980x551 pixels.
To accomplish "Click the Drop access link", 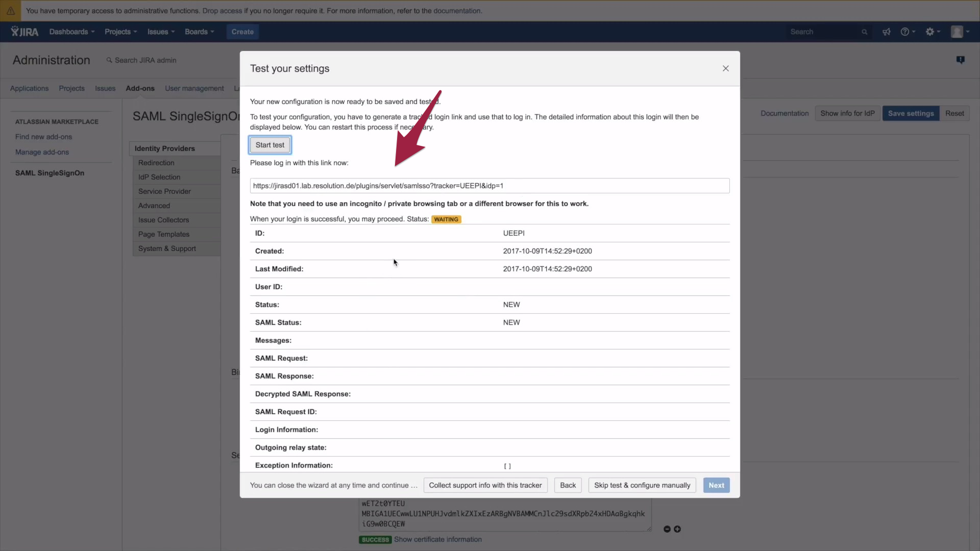I will click(x=222, y=11).
